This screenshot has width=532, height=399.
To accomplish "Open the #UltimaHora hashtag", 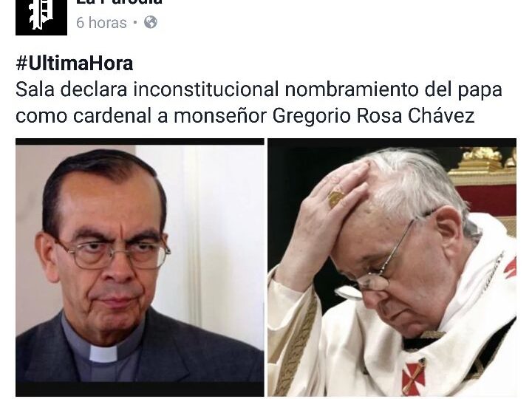I will tap(75, 64).
